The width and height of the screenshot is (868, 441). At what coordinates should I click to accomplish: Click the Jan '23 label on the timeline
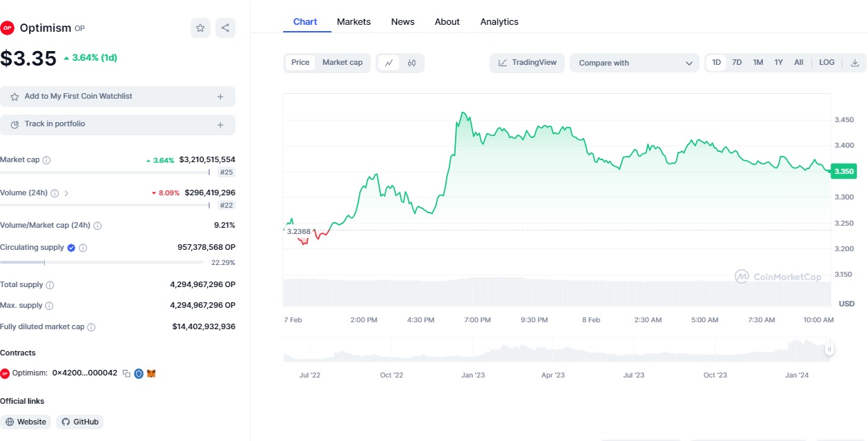click(x=472, y=375)
